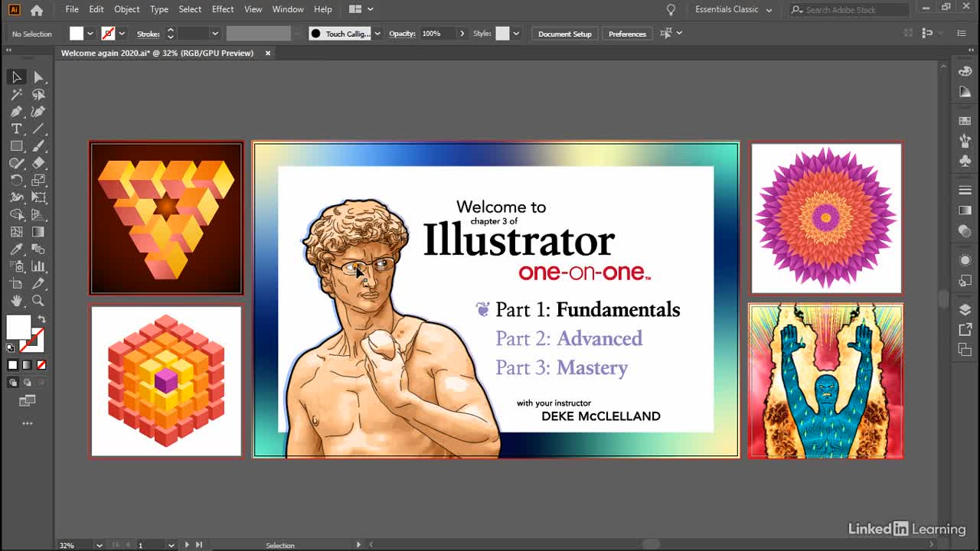980x551 pixels.
Task: Open the Swatches panel grid icon
Action: tap(965, 122)
